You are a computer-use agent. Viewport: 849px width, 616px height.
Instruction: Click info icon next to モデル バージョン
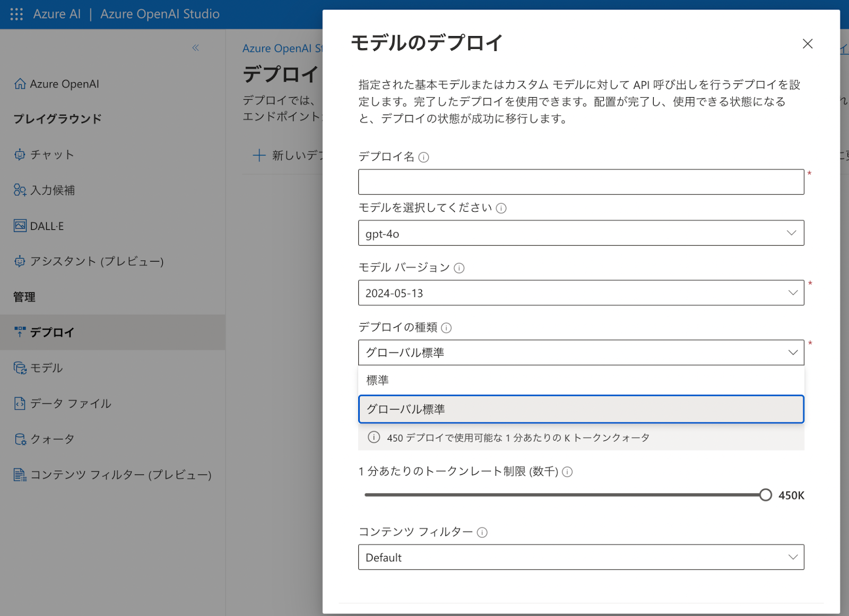pos(459,268)
